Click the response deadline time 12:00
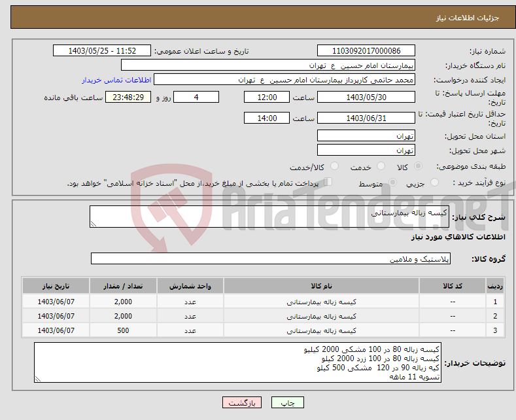 [267, 97]
